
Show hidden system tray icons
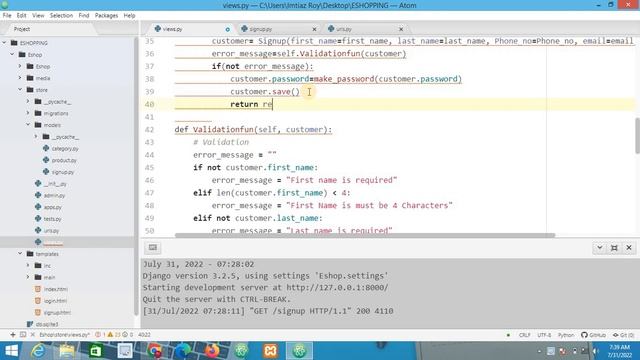539,351
